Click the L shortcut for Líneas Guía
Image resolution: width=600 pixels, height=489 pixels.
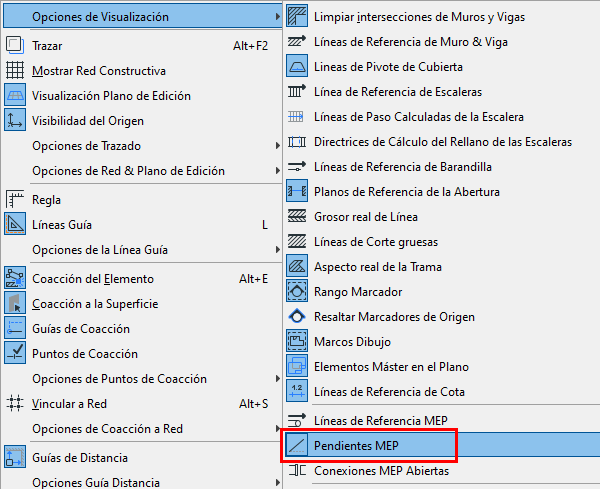pos(265,225)
